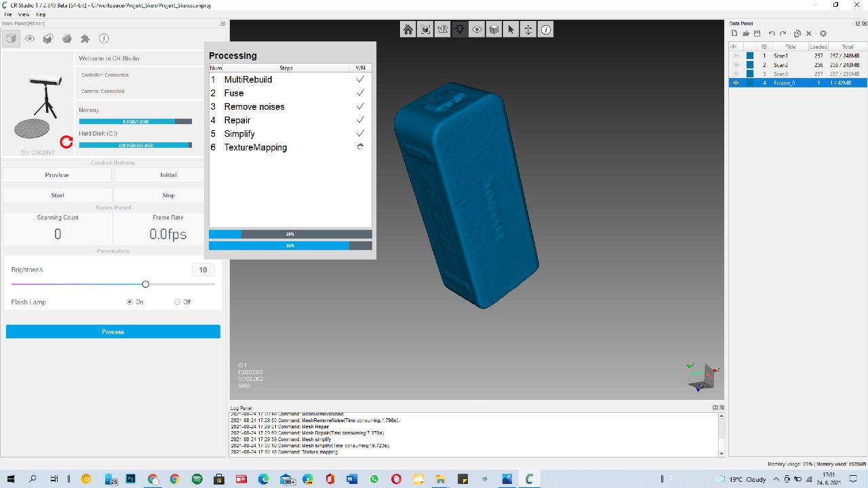Open the Help menu

coord(41,14)
